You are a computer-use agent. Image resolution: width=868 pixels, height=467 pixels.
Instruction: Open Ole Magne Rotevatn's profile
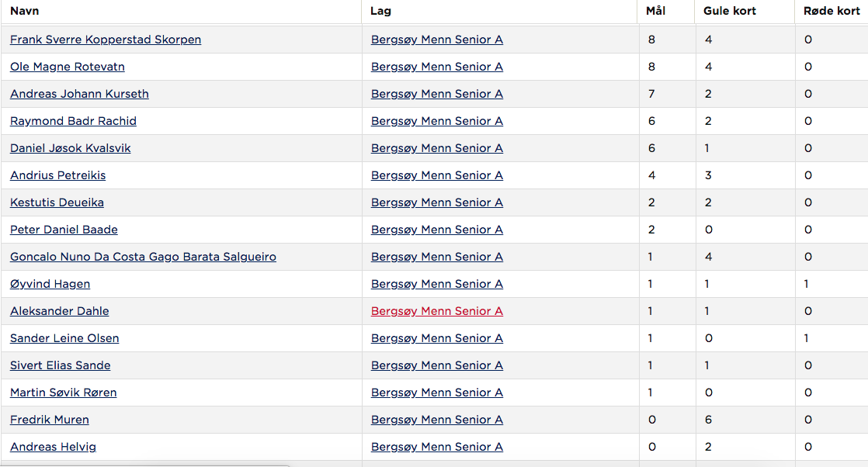tap(67, 67)
